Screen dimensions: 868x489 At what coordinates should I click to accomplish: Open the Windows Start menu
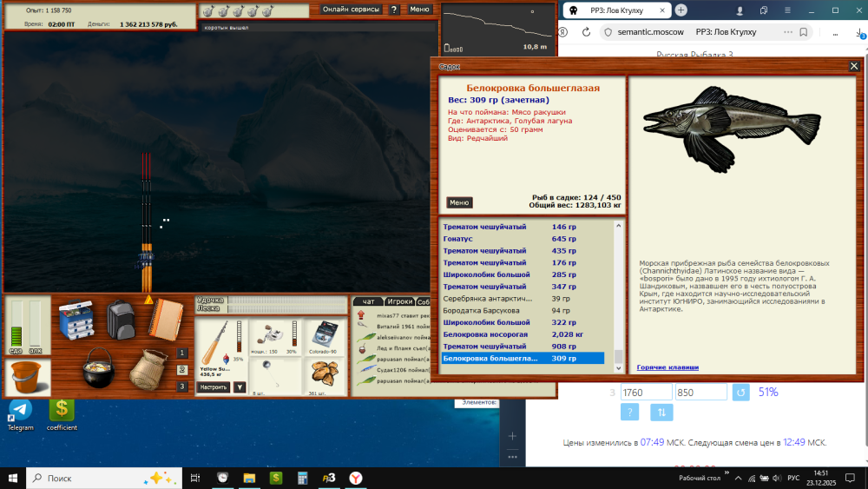[13, 478]
